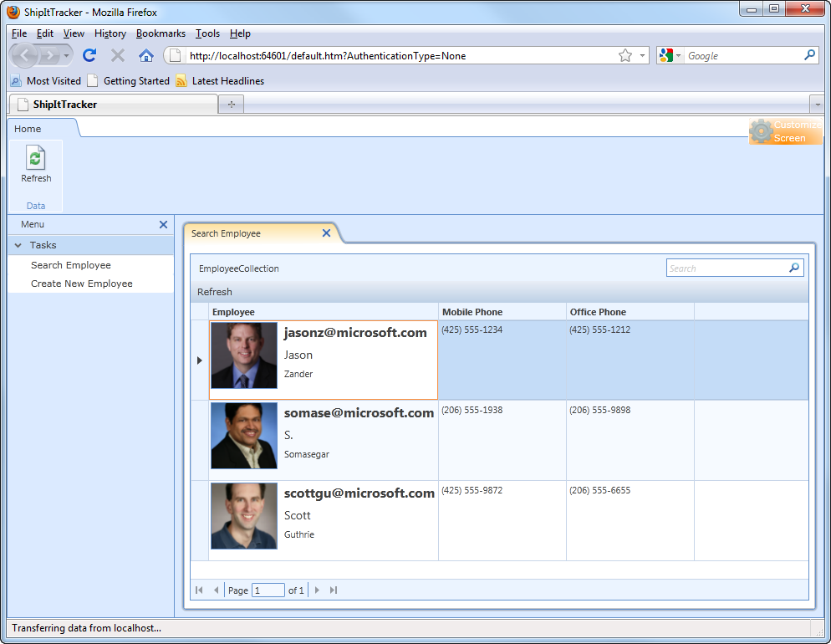Click the Refresh button above the grid
The width and height of the screenshot is (831, 644).
[215, 292]
